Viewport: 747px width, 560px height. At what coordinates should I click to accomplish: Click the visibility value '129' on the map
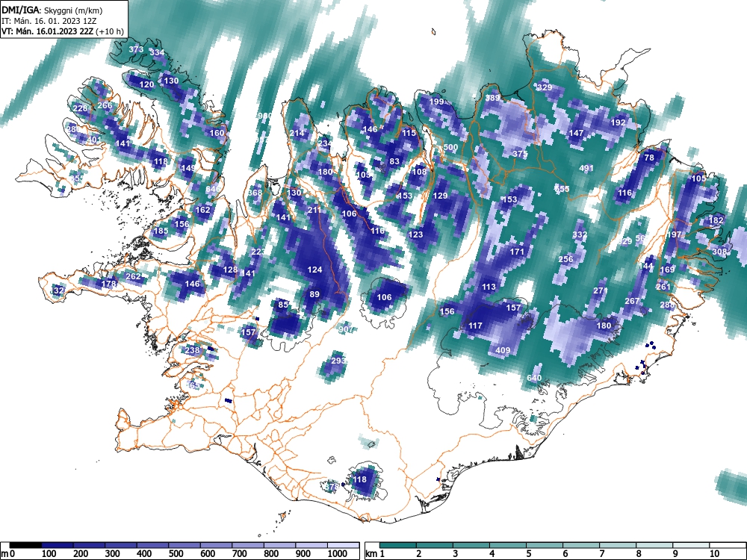click(x=440, y=196)
